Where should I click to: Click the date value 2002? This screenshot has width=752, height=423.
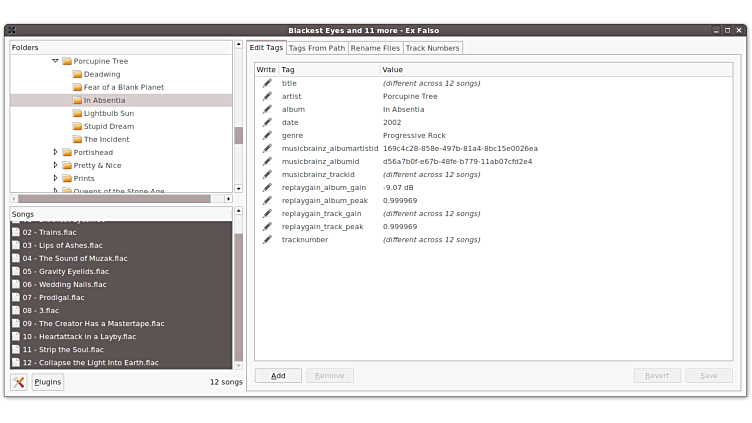[392, 122]
